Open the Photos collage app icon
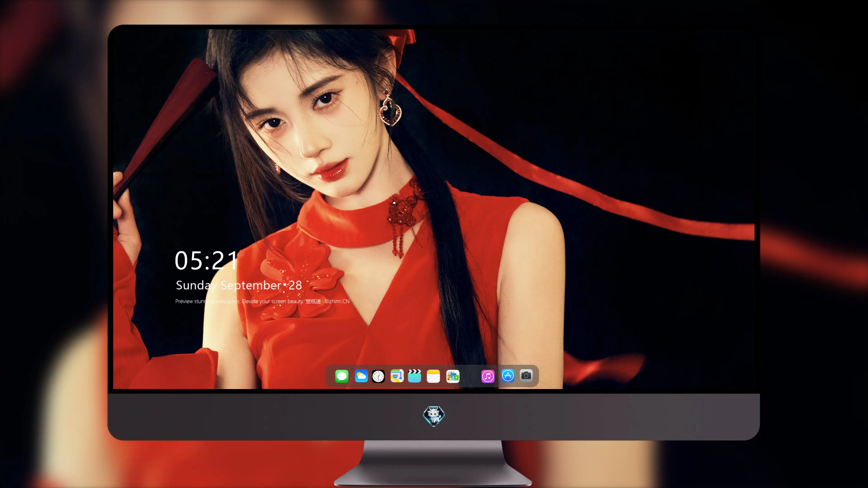Image resolution: width=868 pixels, height=488 pixels. coord(453,376)
